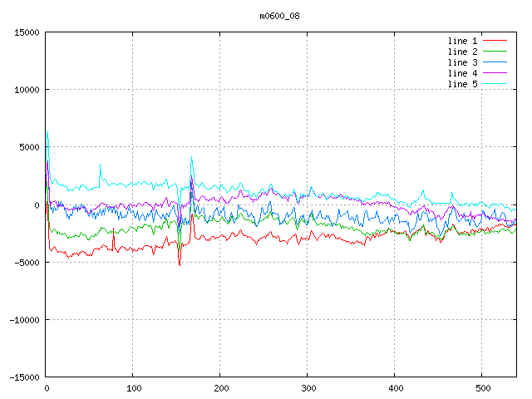Click the 100 x-axis tick label
This screenshot has width=532, height=399.
[133, 388]
